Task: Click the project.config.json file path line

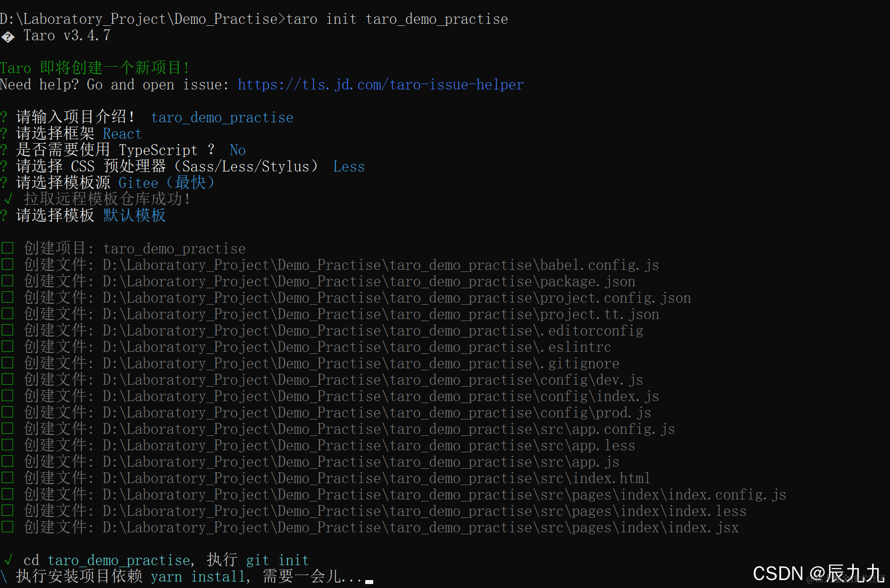Action: coord(357,298)
